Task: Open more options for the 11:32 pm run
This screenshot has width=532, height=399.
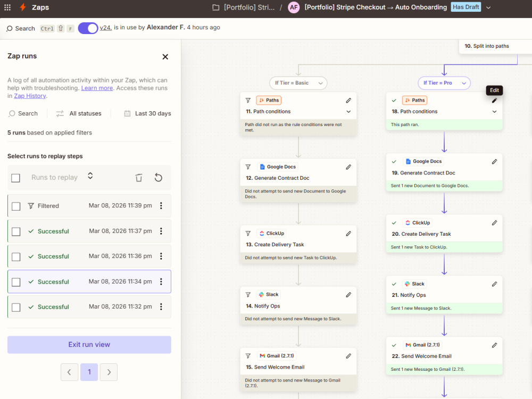Action: click(x=161, y=307)
